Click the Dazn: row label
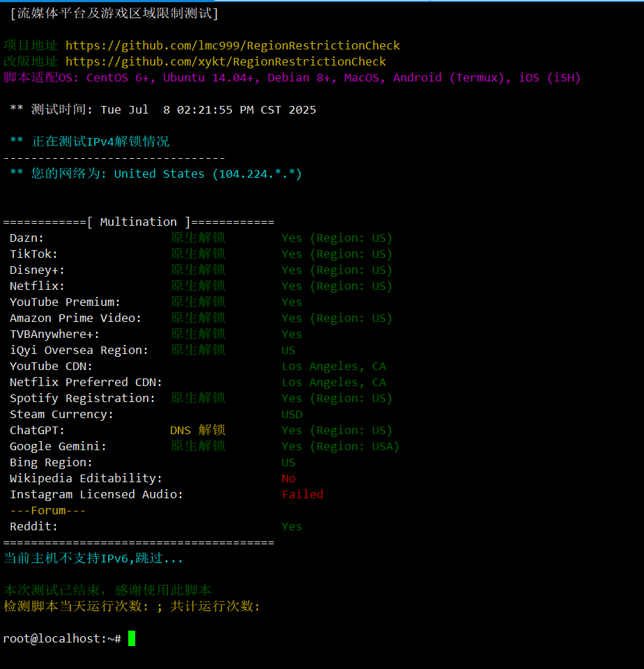644x669 pixels. (x=26, y=238)
